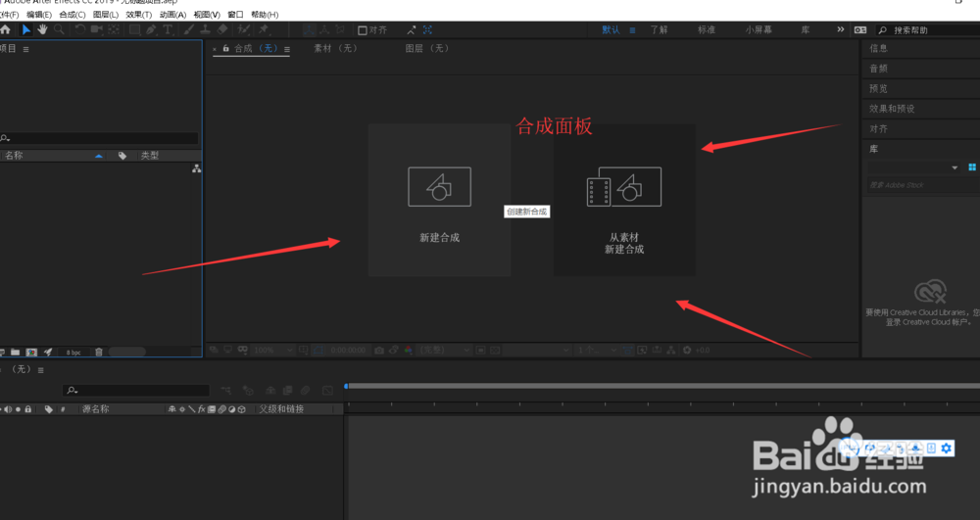Toggle motion blur for the composition

click(305, 391)
